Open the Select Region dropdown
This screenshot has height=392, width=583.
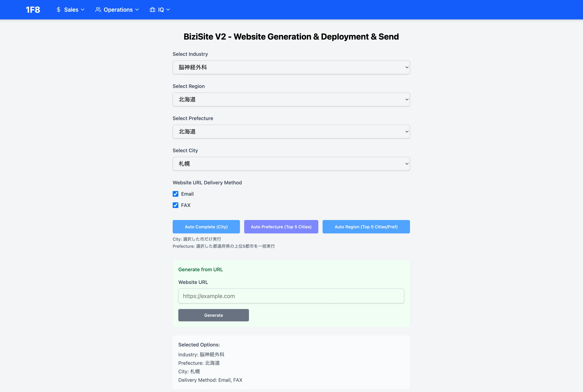tap(291, 99)
